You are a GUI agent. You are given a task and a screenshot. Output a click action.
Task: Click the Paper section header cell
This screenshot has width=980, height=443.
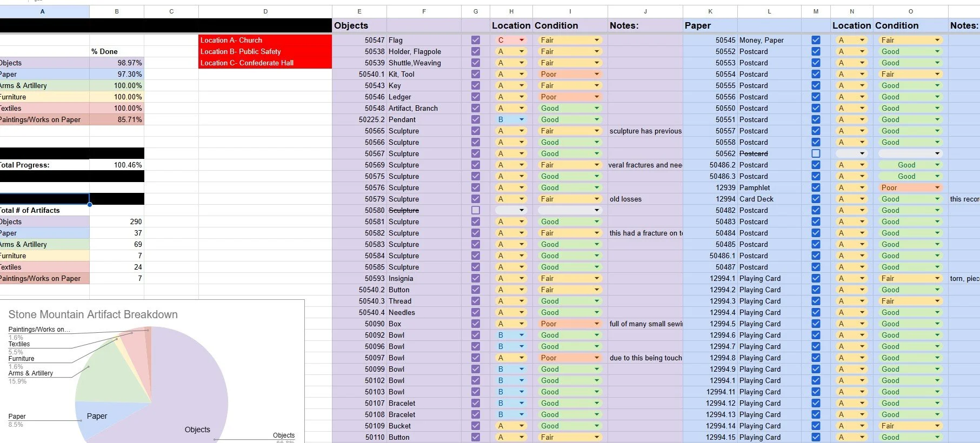click(x=710, y=25)
